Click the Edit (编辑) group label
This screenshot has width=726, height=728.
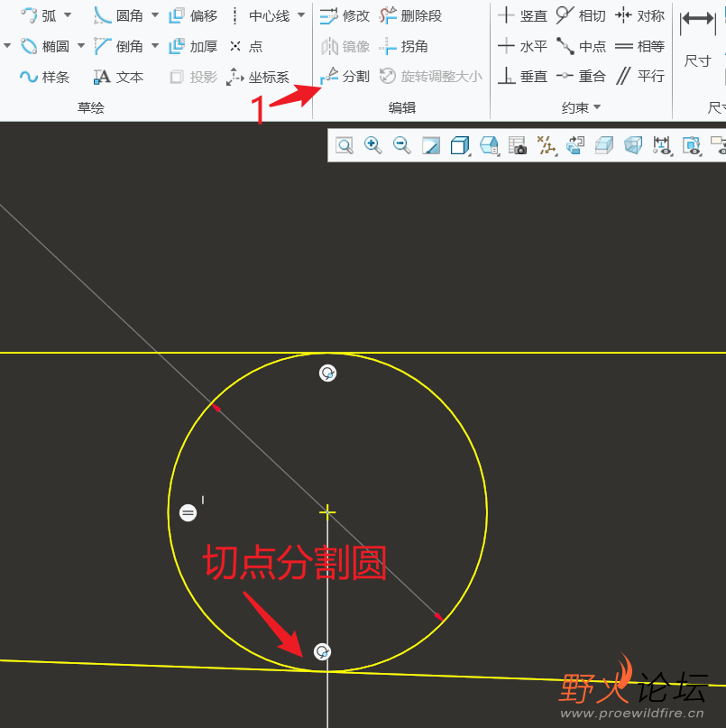click(x=402, y=107)
